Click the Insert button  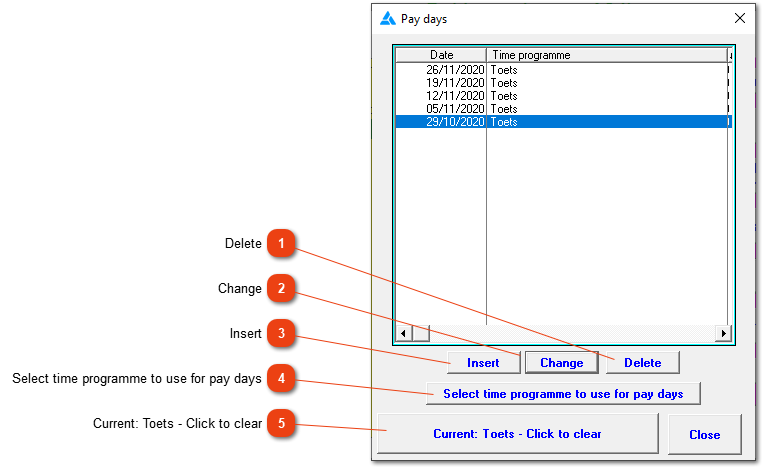pyautogui.click(x=483, y=363)
